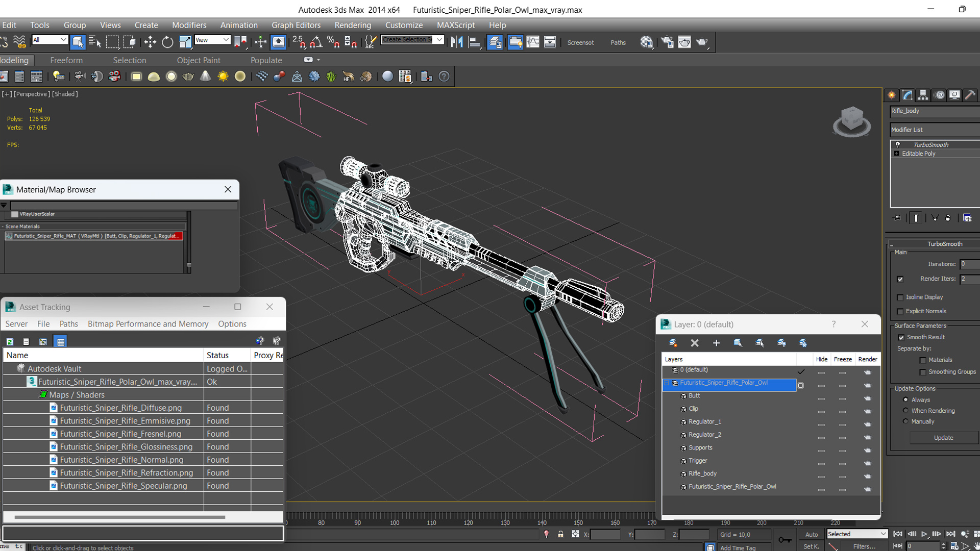Open the Selected key filter dropdown

[857, 534]
